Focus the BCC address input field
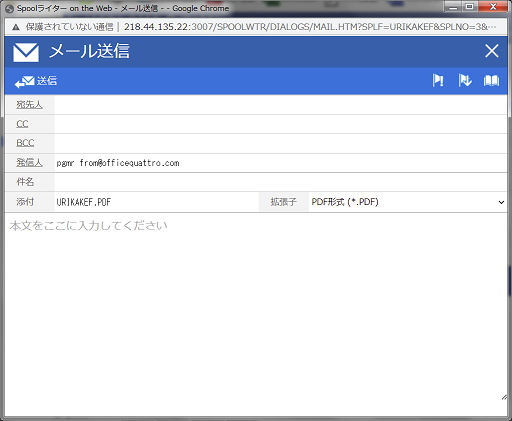Viewport: 512px width, 421px height. pos(281,143)
